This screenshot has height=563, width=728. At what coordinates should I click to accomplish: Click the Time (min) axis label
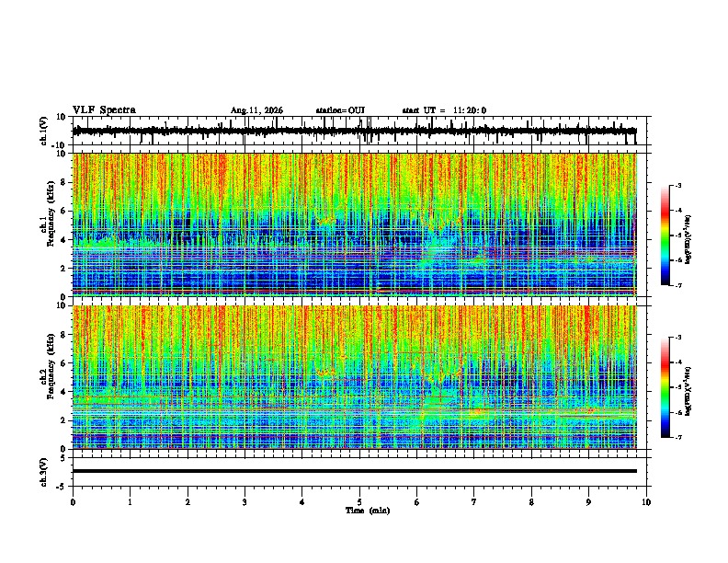(x=368, y=511)
